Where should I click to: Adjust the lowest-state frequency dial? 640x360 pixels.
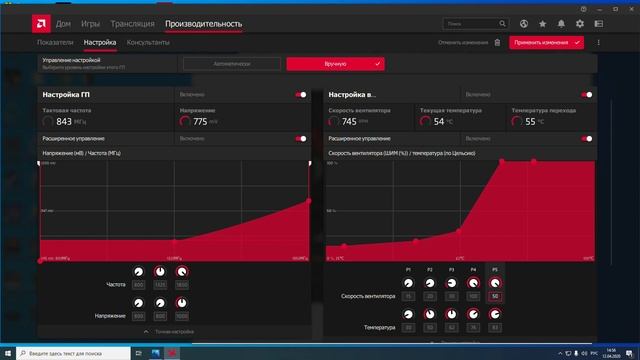click(138, 272)
